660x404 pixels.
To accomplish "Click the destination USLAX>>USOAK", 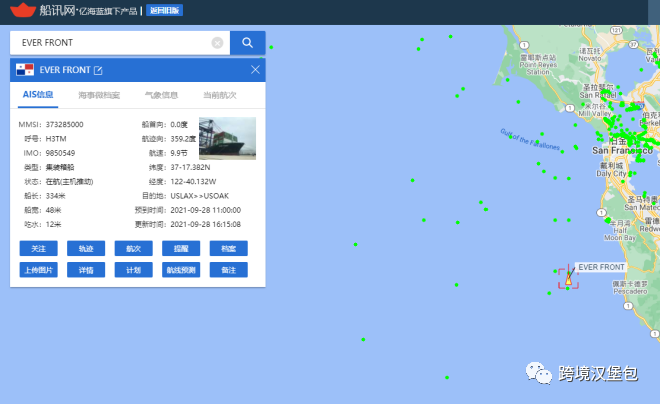I will 200,196.
